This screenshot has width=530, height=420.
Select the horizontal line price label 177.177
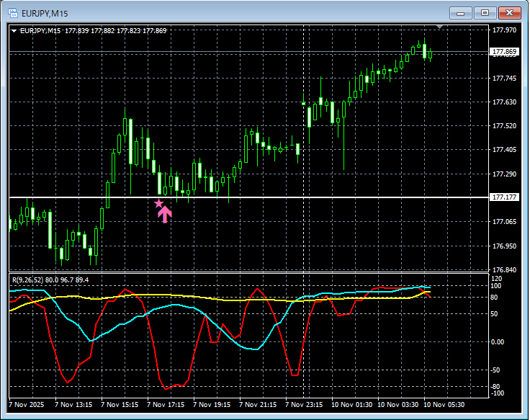pos(504,197)
